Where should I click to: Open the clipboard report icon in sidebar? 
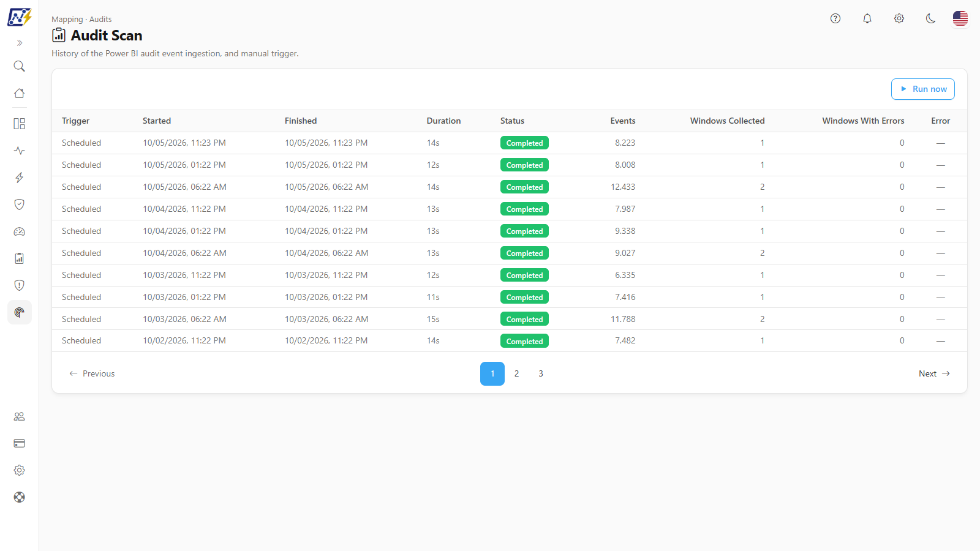[20, 258]
